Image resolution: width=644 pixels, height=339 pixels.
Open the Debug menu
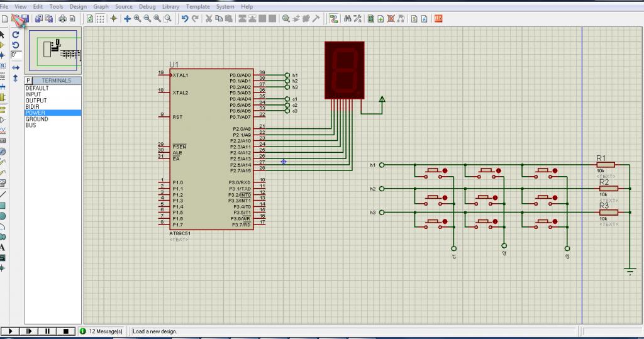pyautogui.click(x=147, y=6)
